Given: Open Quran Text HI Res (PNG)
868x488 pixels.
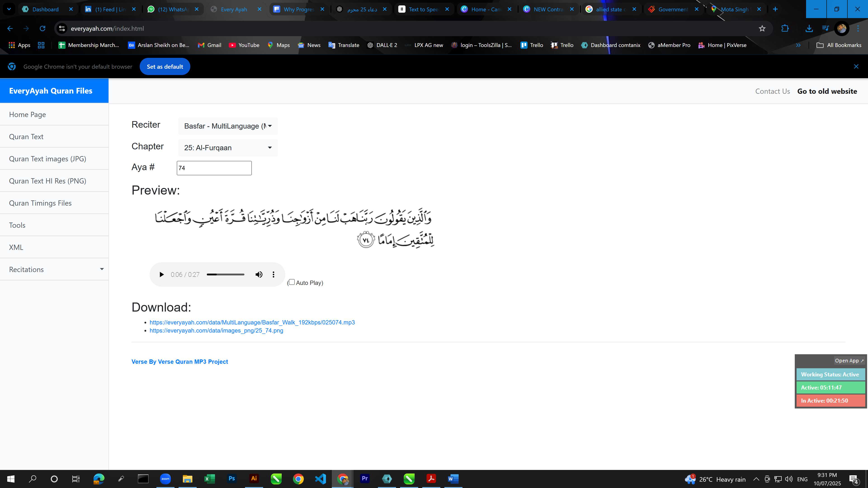Looking at the screenshot, I should pyautogui.click(x=54, y=181).
